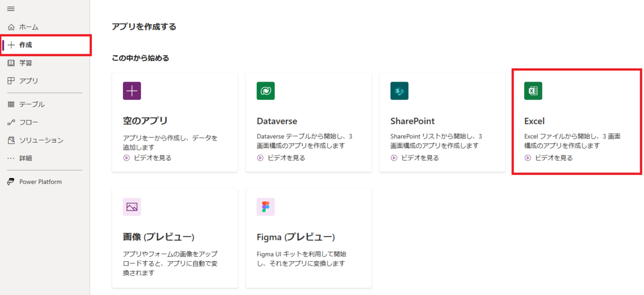Expand 詳細 in the sidebar

point(45,158)
